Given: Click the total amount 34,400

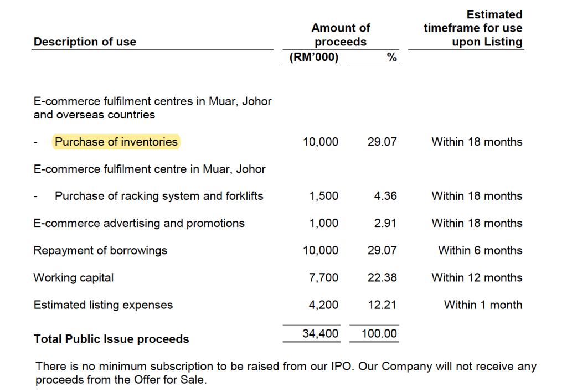Looking at the screenshot, I should [x=320, y=334].
